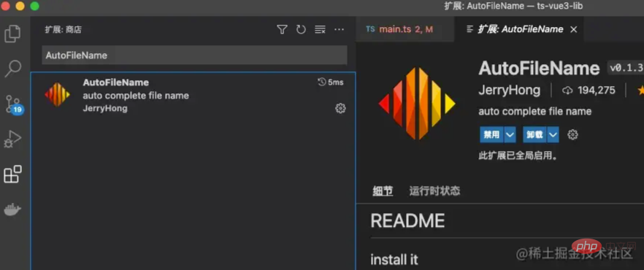Click large AutoFileName logo in details
Viewport: 644px width, 270px height.
(417, 104)
